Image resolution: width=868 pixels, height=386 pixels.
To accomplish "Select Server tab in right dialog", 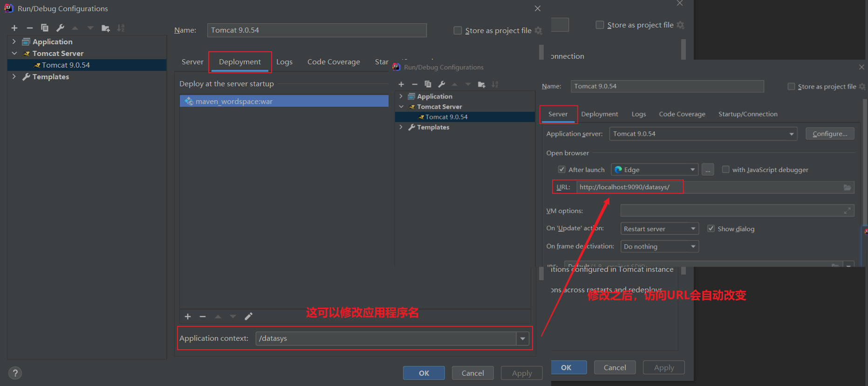I will coord(558,114).
